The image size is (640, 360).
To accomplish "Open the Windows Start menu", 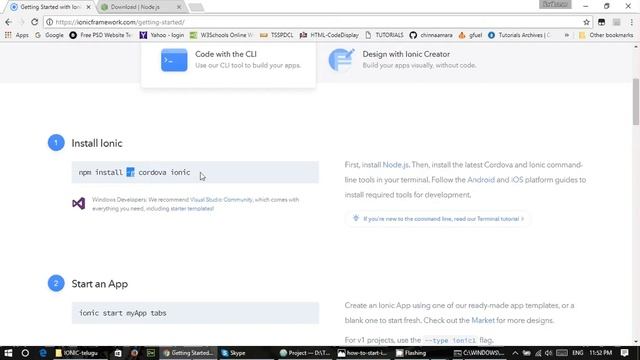I will (x=8, y=353).
